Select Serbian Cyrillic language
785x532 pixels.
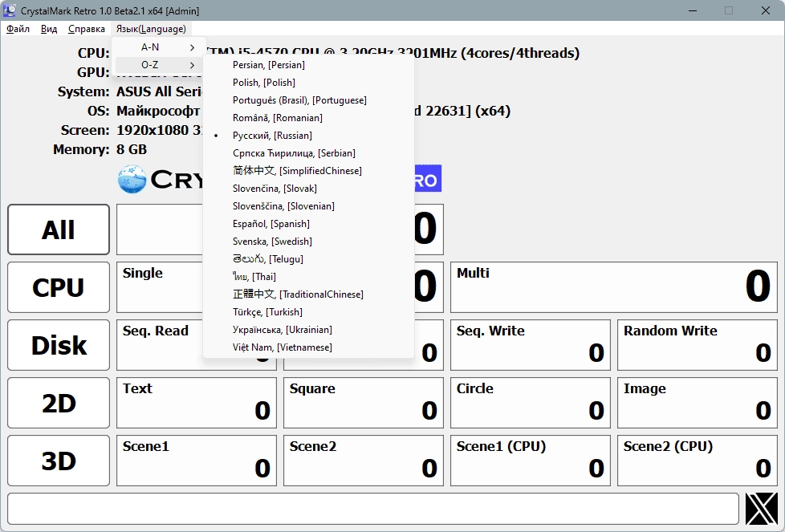308,153
